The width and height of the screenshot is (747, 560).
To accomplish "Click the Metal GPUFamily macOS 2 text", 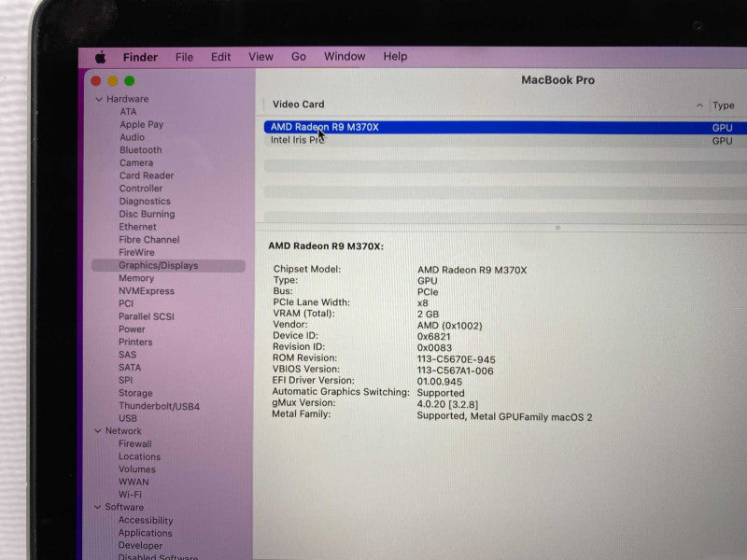I will (x=531, y=417).
